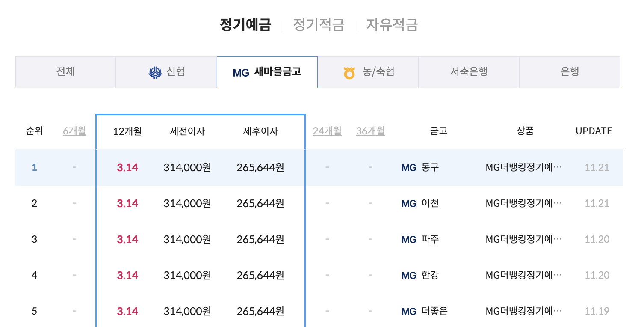The height and width of the screenshot is (327, 644).
Task: Click rank number 5
Action: point(35,312)
